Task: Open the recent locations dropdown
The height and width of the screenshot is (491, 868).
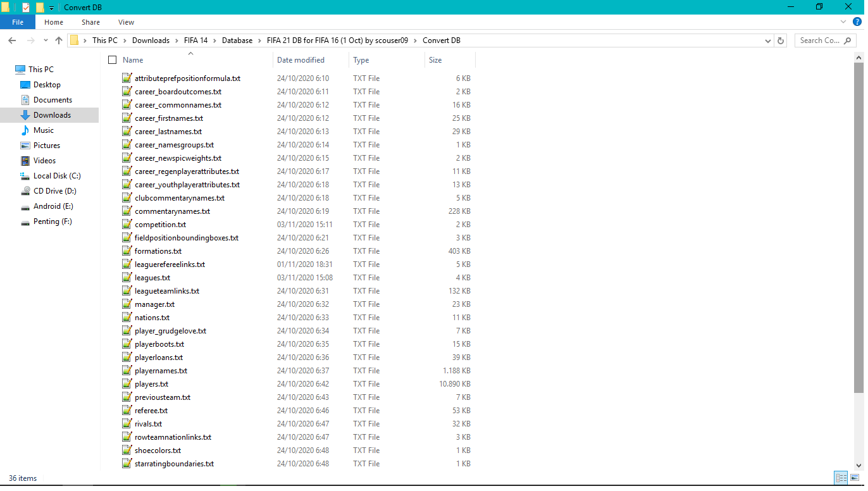Action: [x=46, y=40]
